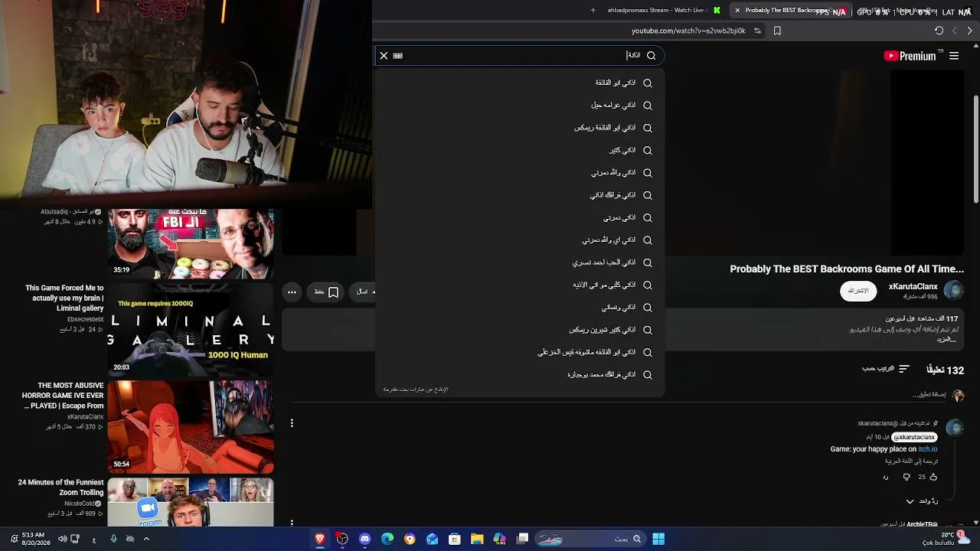Open the red-haired horror game thumbnail, 50:54 long
The width and height of the screenshot is (980, 551).
pos(191,426)
